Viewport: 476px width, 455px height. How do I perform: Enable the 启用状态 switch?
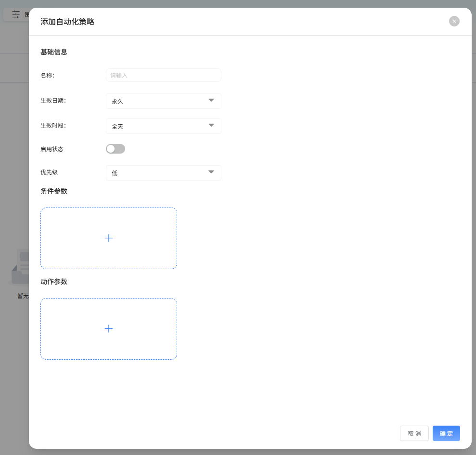pos(116,149)
